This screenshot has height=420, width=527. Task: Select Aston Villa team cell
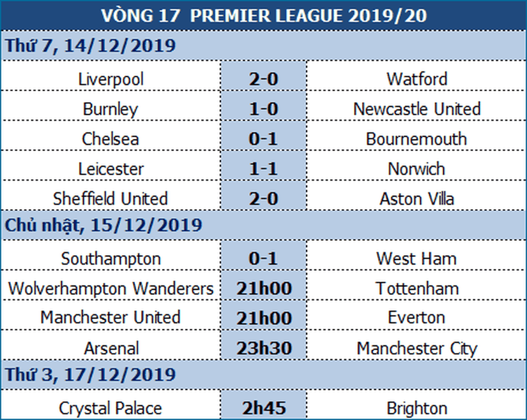tap(417, 198)
